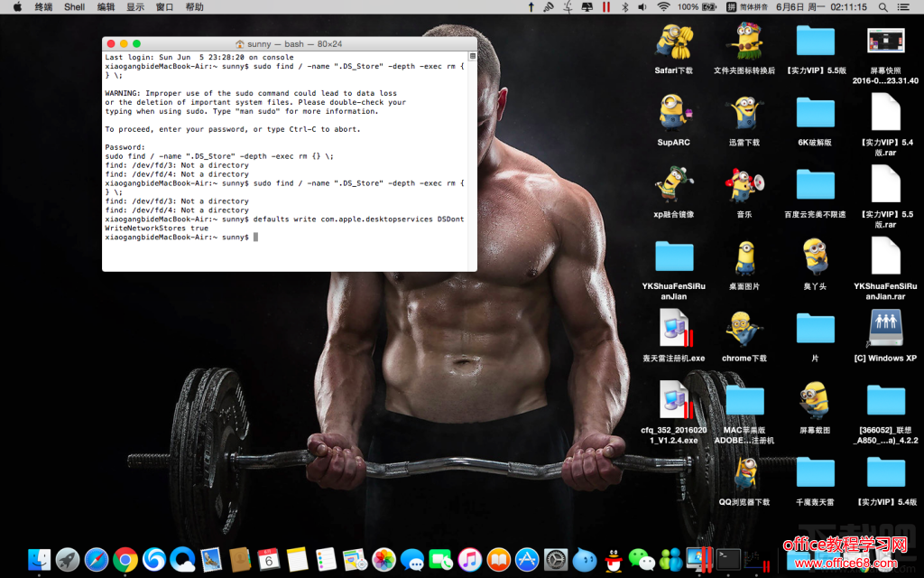Open the Apple menu
Screen dimensions: 924x578
pos(17,7)
